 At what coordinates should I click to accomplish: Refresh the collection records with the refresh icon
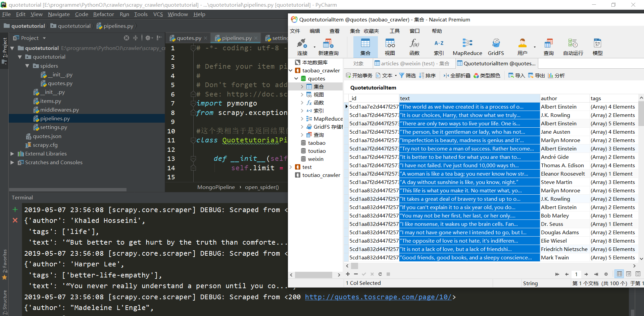(380, 274)
